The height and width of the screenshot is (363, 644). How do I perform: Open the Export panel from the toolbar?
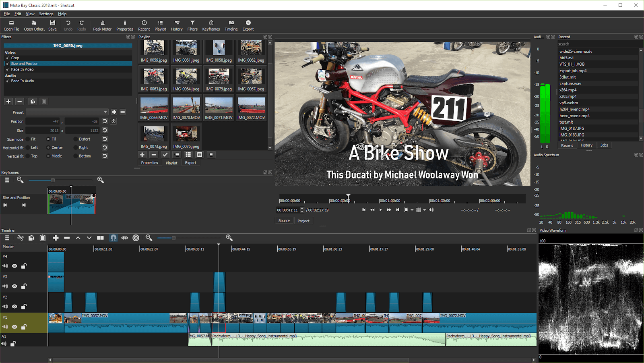pos(248,25)
